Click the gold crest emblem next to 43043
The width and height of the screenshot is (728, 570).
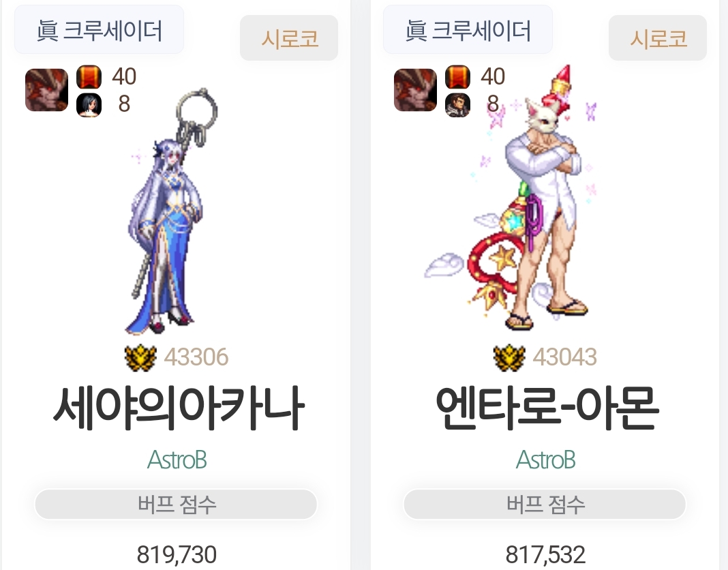[509, 358]
